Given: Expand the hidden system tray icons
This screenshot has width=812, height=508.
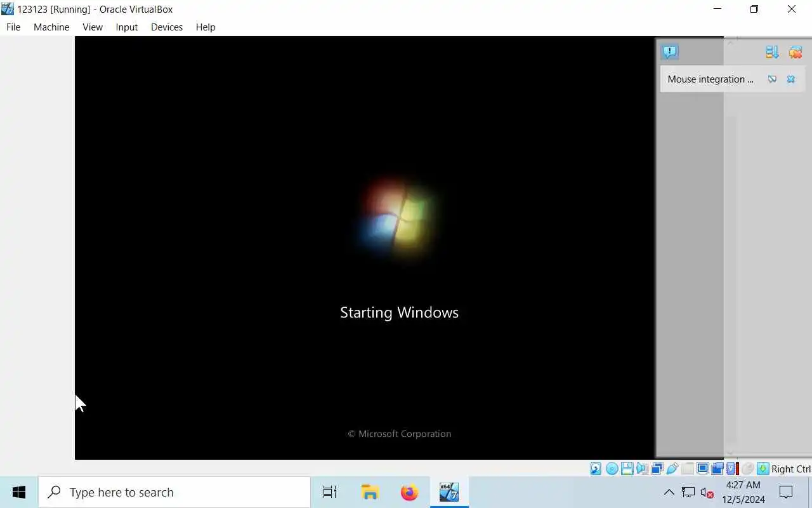Looking at the screenshot, I should [x=669, y=492].
